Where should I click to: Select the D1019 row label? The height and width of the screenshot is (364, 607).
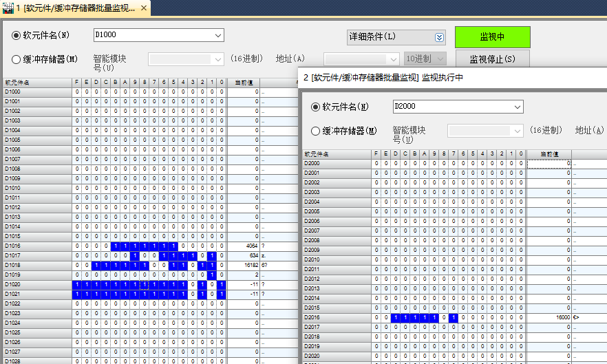[38, 275]
